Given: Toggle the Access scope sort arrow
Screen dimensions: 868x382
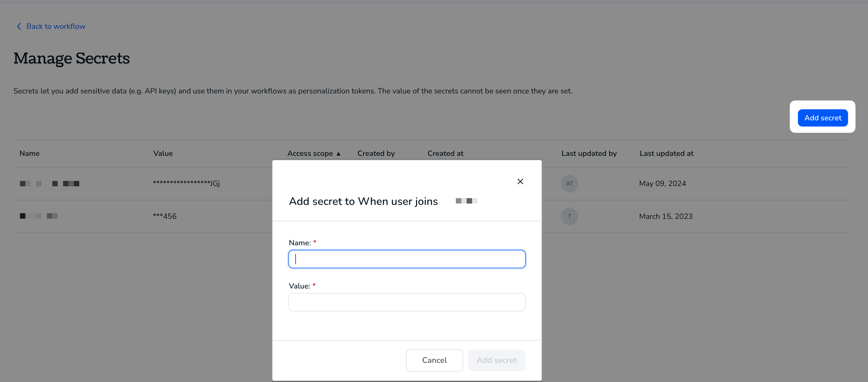Looking at the screenshot, I should point(338,153).
